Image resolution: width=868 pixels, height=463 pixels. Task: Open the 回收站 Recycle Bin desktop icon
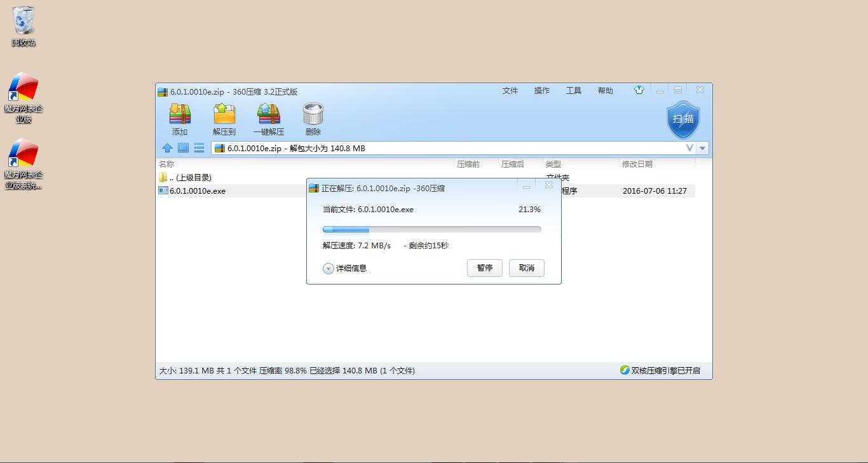coord(24,27)
